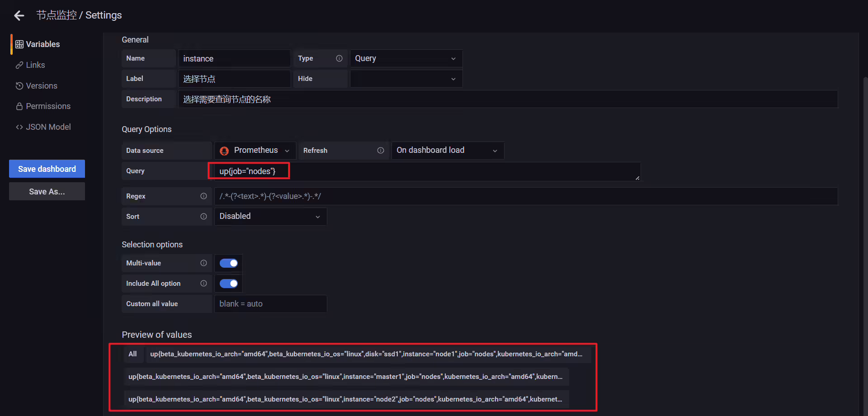Click the Save As... button

(x=47, y=191)
